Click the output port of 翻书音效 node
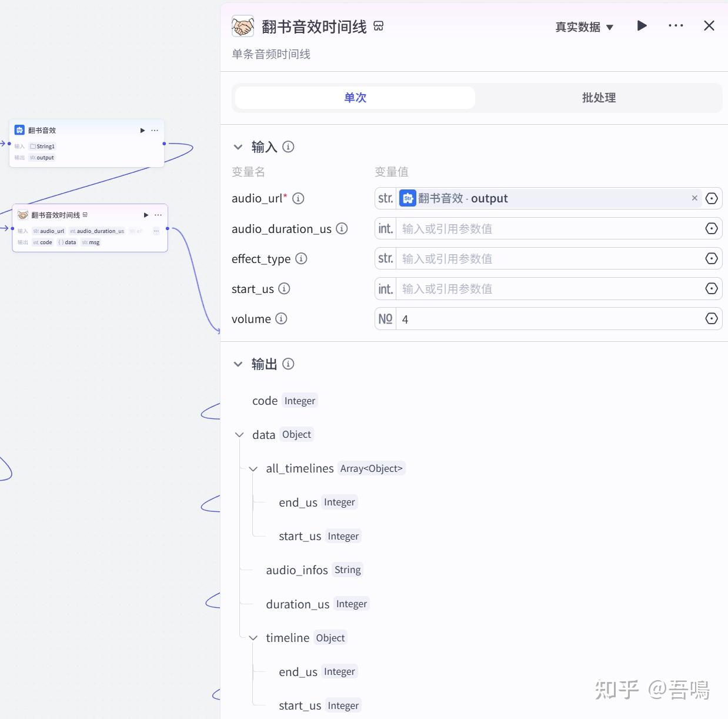This screenshot has height=719, width=728. pyautogui.click(x=164, y=144)
